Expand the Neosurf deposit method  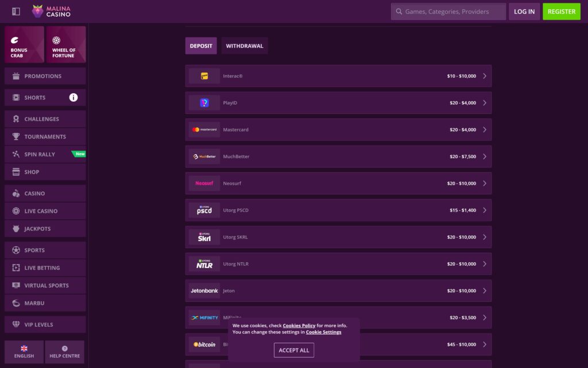click(x=338, y=183)
